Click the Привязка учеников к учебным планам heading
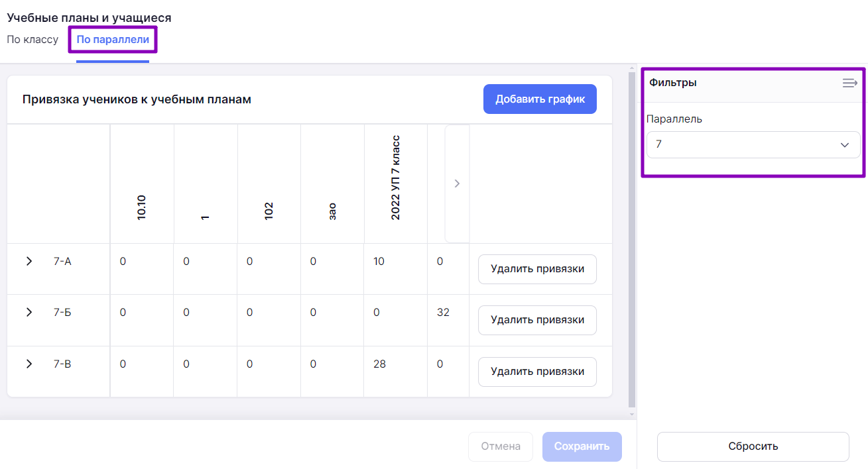 click(137, 99)
